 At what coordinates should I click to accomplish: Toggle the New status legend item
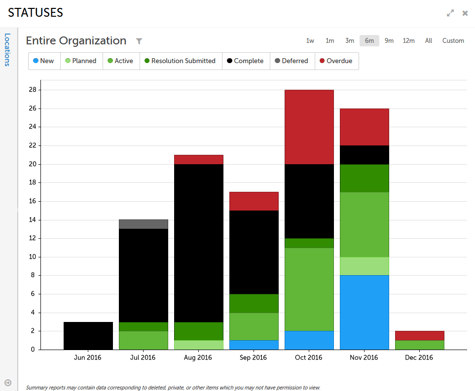[44, 61]
